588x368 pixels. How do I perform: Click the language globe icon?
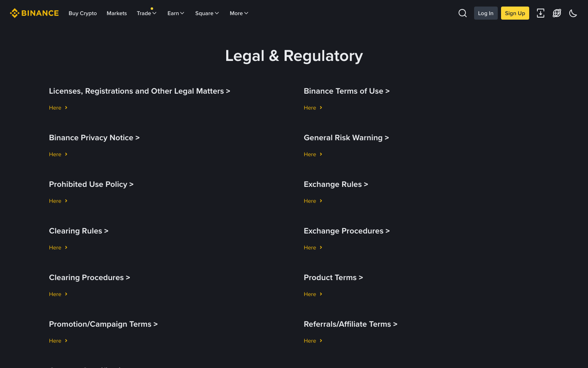(557, 13)
